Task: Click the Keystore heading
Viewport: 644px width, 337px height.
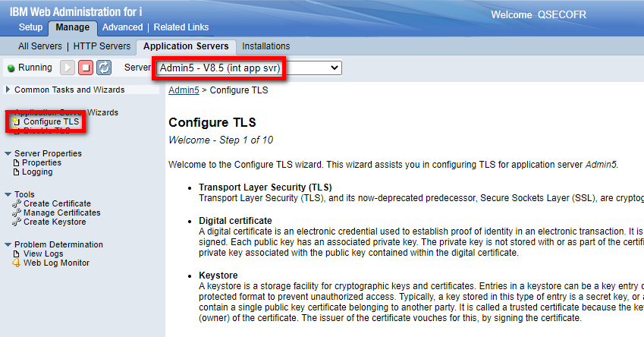Action: coord(218,276)
